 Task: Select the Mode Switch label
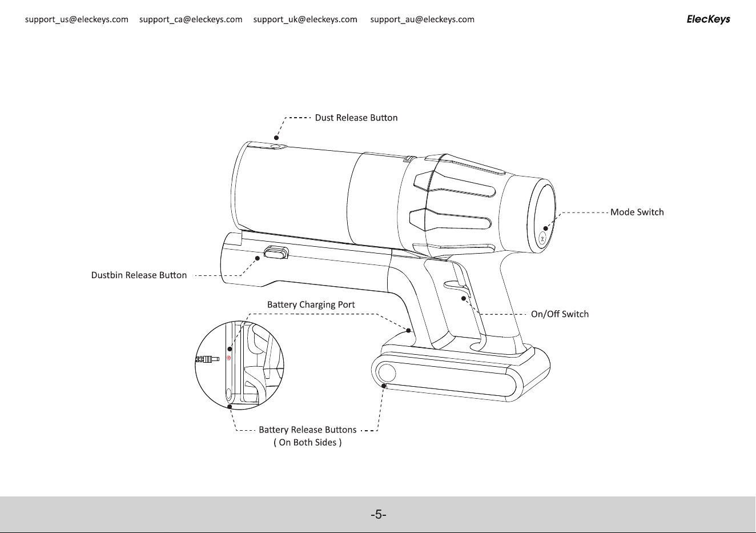(637, 212)
